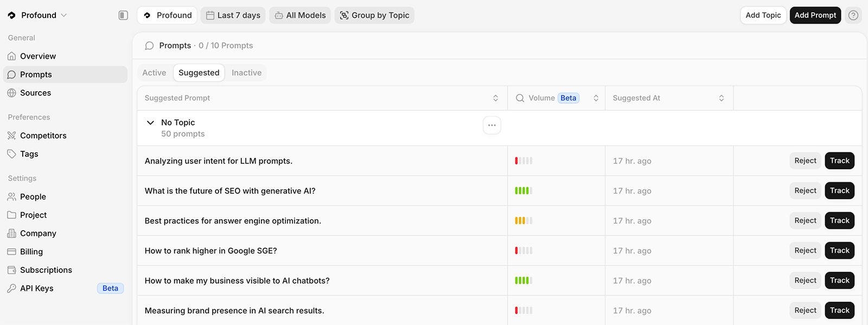Screen dimensions: 868x325
Task: Track 'What is the future of SEO' prompt
Action: point(839,190)
